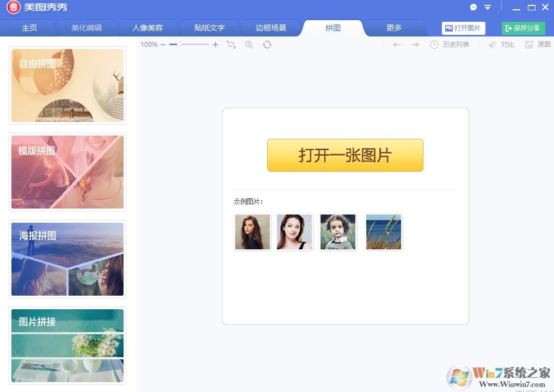This screenshot has width=554, height=392.
Task: Click the undo left arrow
Action: pos(397,45)
